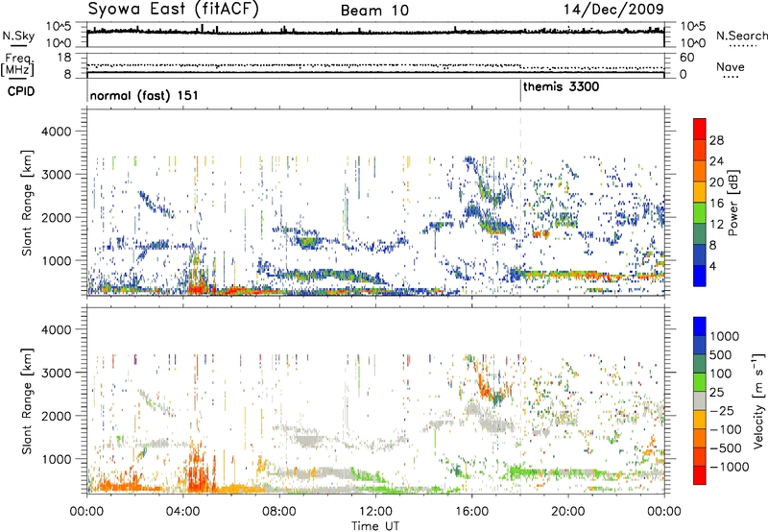This screenshot has width=768, height=532.
Task: Click 'Slant Range [km]' label of velocity panel
Action: [x=27, y=400]
